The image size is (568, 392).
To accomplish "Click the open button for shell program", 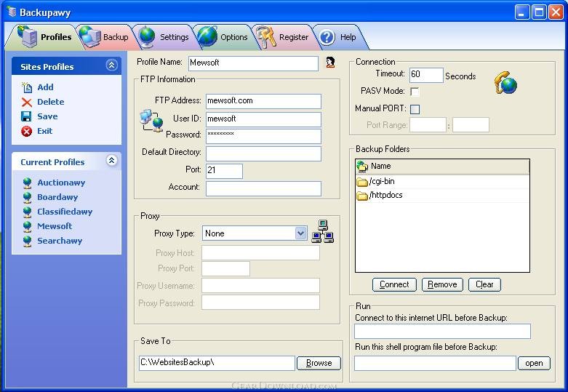I will click(534, 363).
